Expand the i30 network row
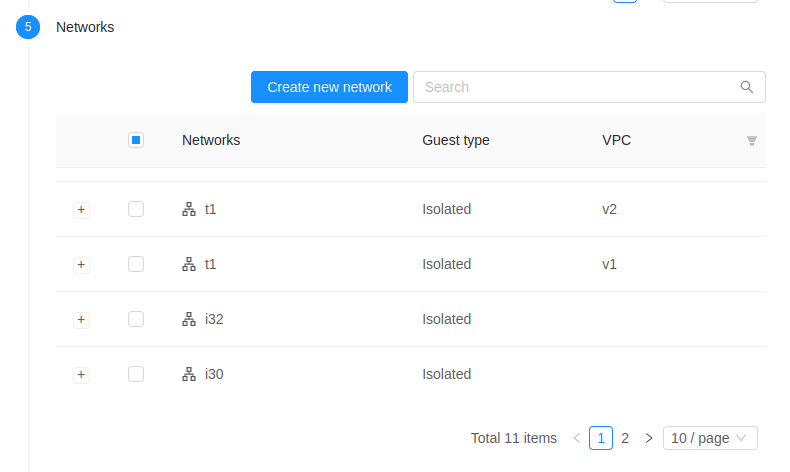This screenshot has height=472, width=790. pos(82,375)
